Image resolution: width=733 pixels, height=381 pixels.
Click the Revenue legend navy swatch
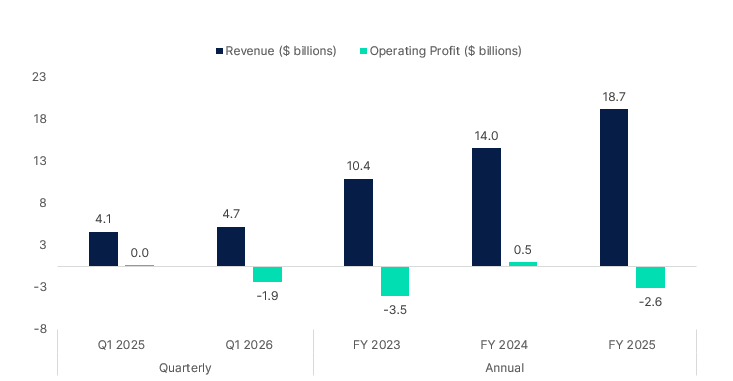219,51
